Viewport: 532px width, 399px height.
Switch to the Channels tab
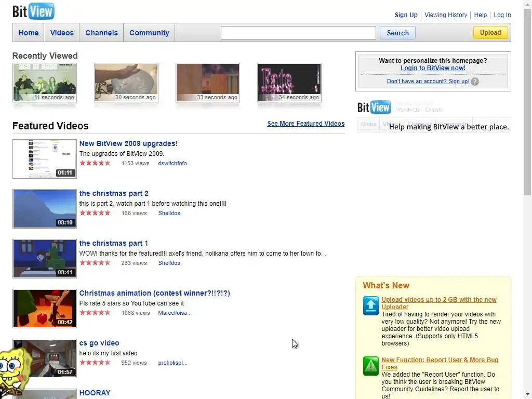[101, 33]
